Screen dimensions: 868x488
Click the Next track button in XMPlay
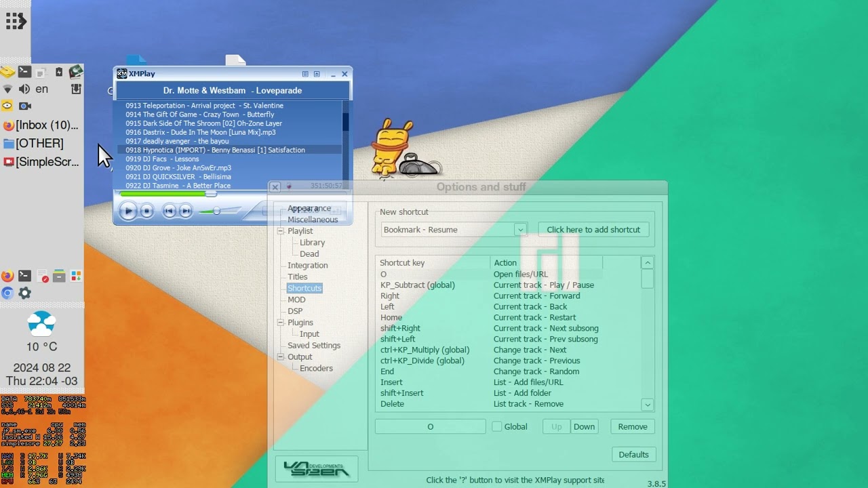click(185, 211)
